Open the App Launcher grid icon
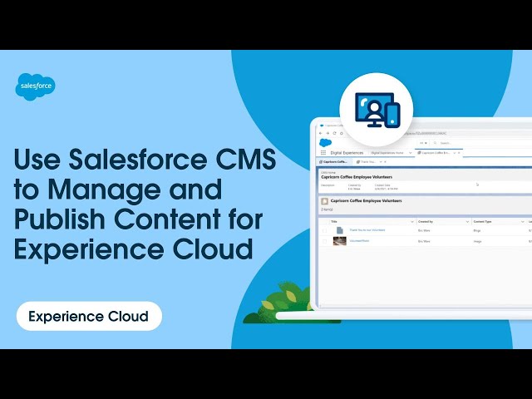Image resolution: width=532 pixels, height=399 pixels. click(x=323, y=153)
